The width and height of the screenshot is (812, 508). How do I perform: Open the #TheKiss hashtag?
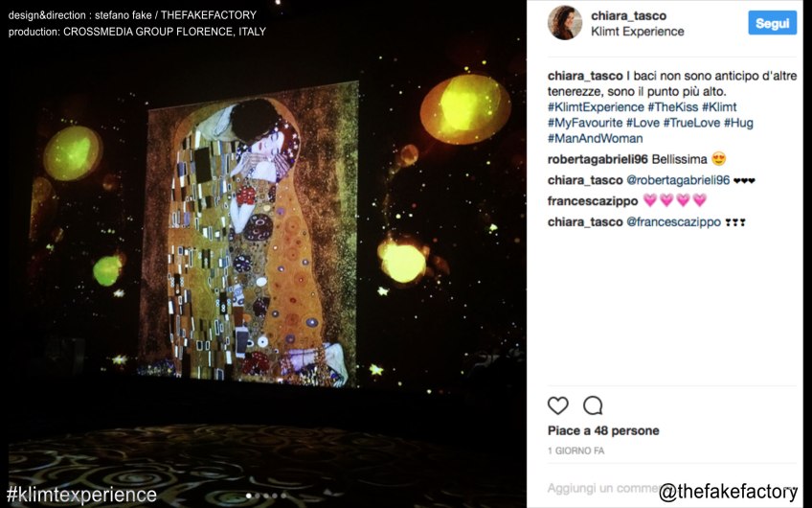tap(673, 107)
